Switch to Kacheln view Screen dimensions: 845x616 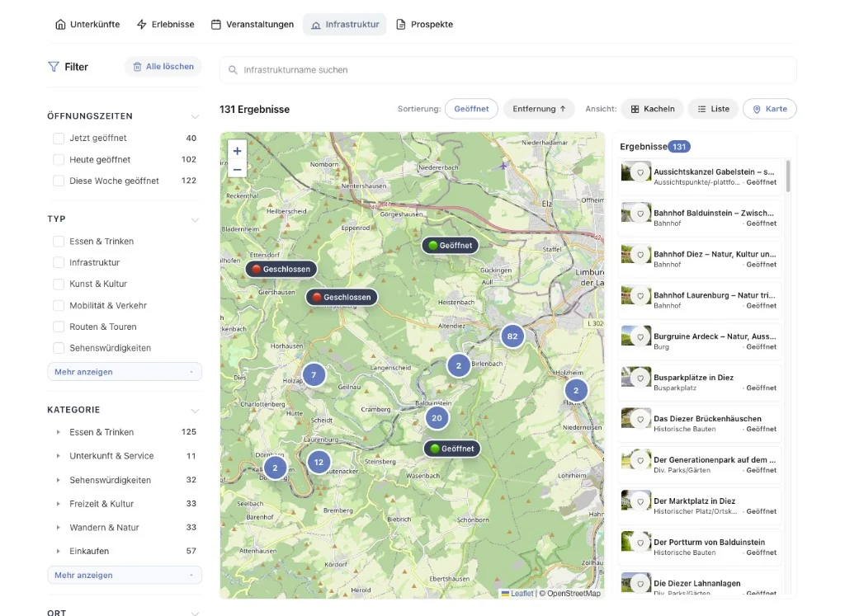(x=653, y=109)
